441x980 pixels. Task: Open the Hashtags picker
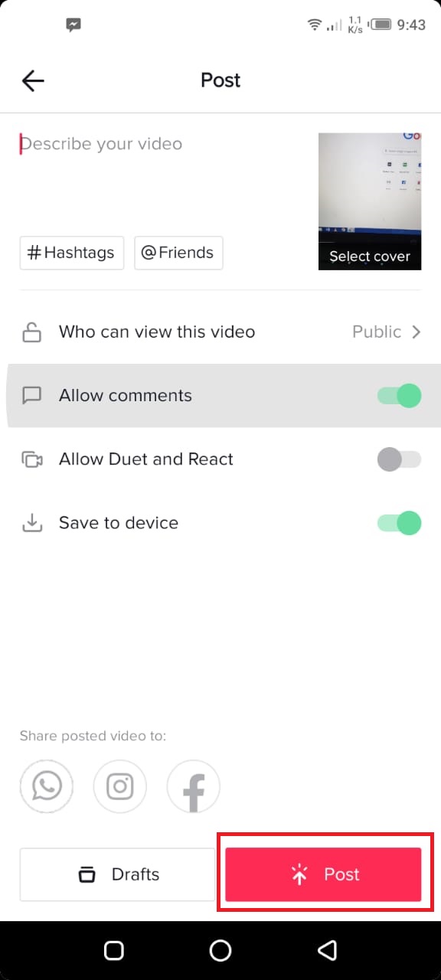pyautogui.click(x=71, y=253)
